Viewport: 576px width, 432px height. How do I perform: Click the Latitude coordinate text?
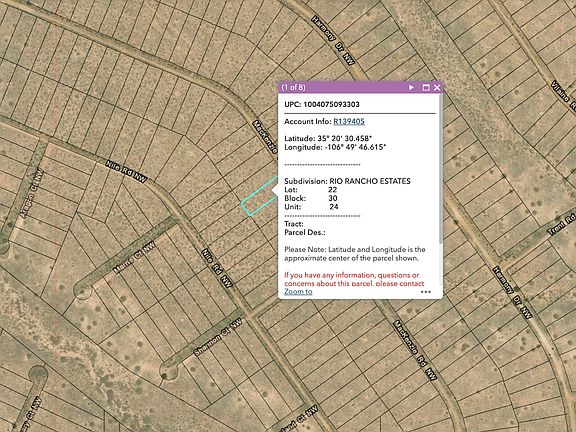328,138
